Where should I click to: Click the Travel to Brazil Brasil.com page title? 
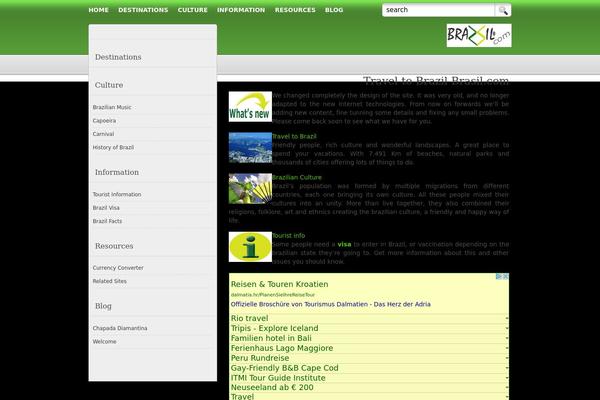pyautogui.click(x=436, y=80)
